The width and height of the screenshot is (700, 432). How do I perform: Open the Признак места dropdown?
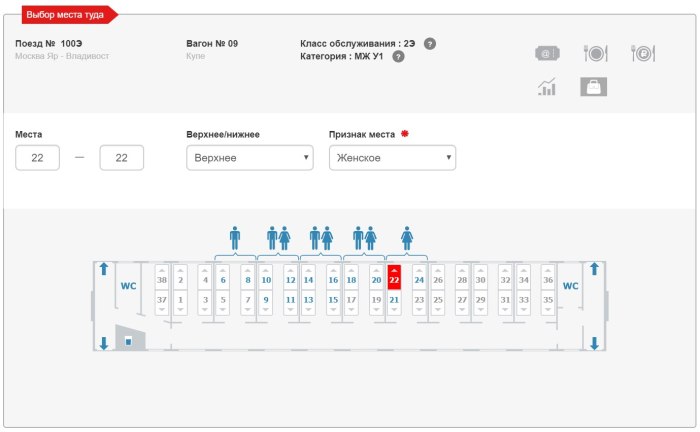(392, 158)
